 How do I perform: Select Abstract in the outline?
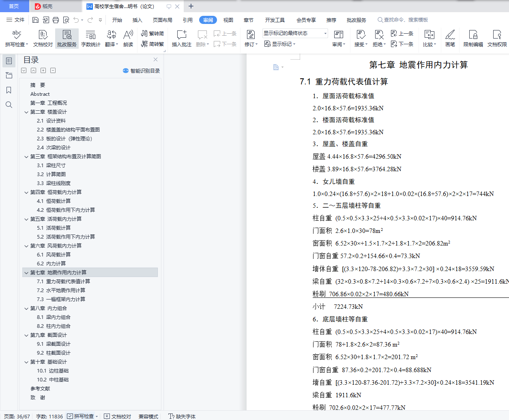point(40,94)
